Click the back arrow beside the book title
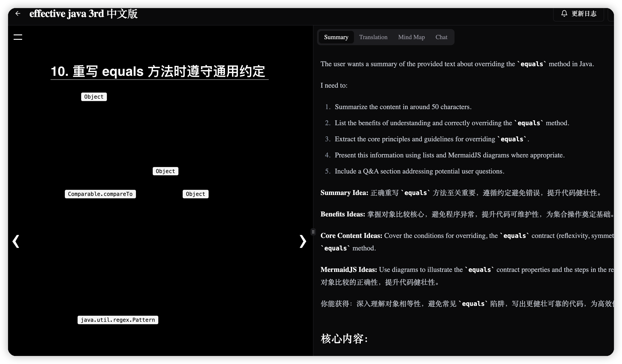 pyautogui.click(x=18, y=13)
